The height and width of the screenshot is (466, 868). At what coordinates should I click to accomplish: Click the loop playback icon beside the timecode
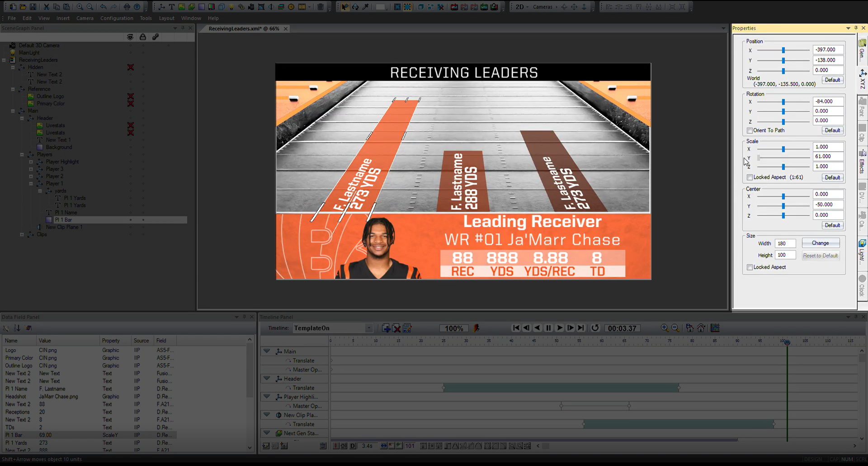[595, 328]
